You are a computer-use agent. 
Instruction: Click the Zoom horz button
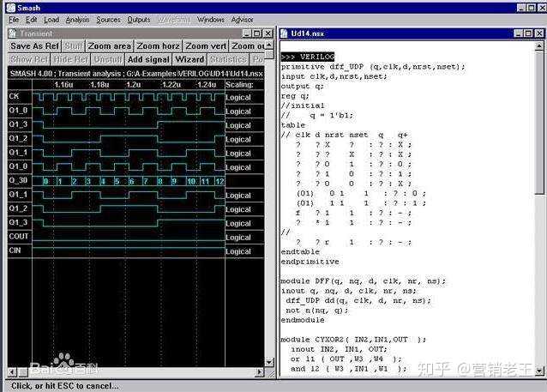158,46
